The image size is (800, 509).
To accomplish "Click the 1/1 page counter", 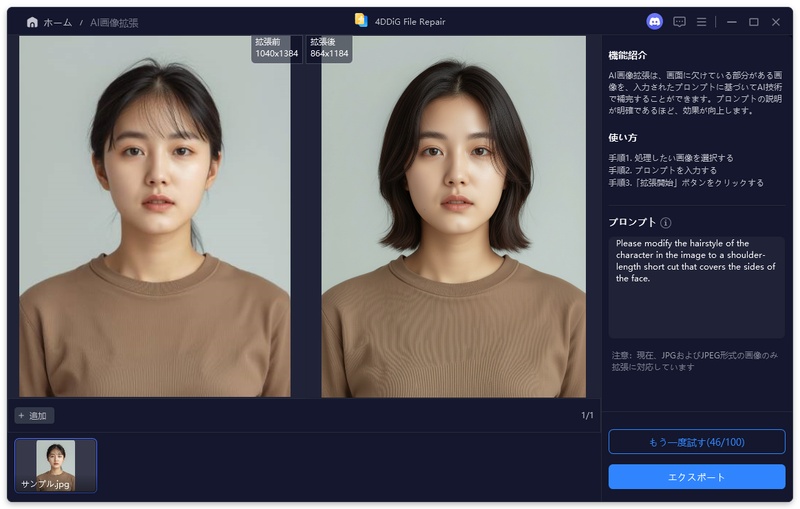I will 587,415.
